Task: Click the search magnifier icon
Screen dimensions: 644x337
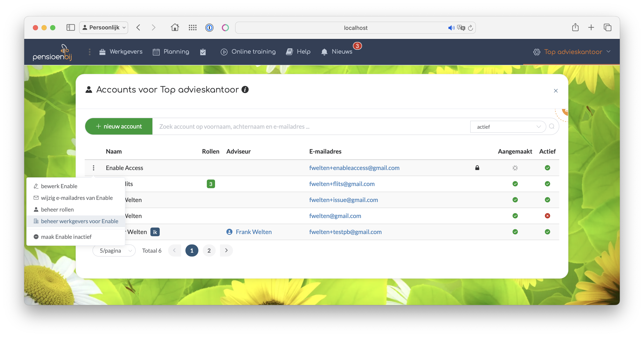Action: [x=552, y=126]
